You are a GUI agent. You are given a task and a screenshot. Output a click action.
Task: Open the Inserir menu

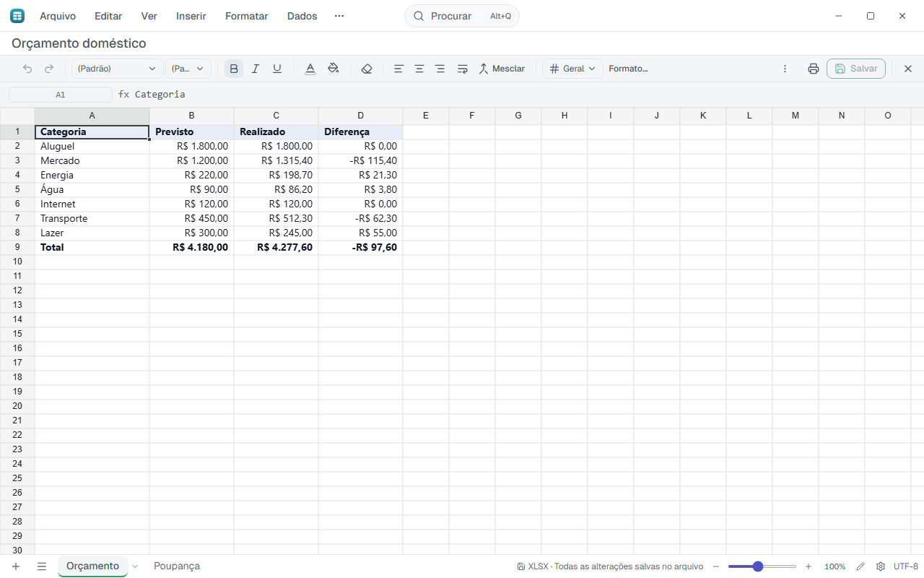click(x=191, y=16)
